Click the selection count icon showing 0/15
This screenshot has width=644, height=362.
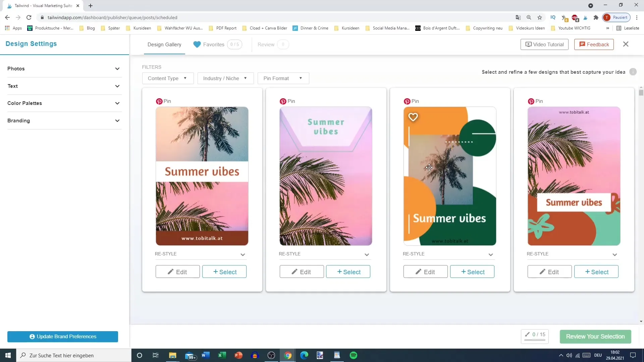pos(536,337)
